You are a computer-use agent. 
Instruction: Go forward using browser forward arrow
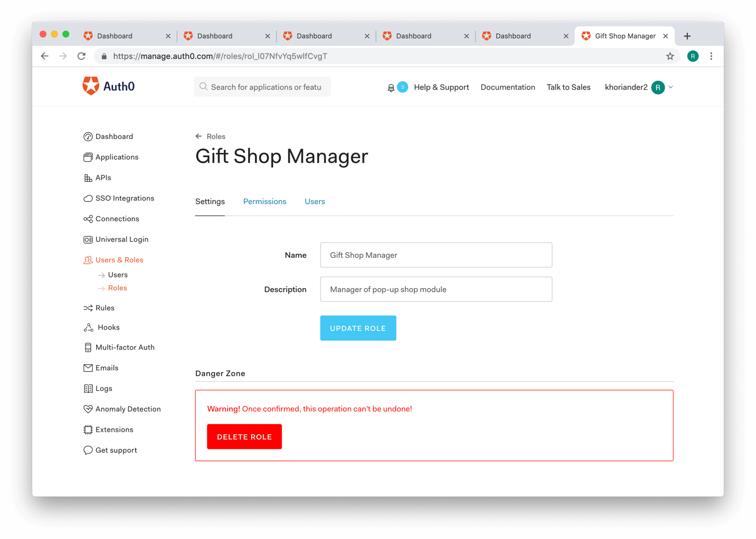click(63, 56)
